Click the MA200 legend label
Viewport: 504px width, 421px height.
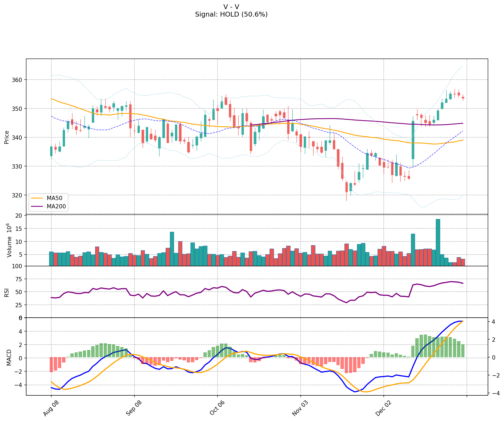[x=56, y=206]
